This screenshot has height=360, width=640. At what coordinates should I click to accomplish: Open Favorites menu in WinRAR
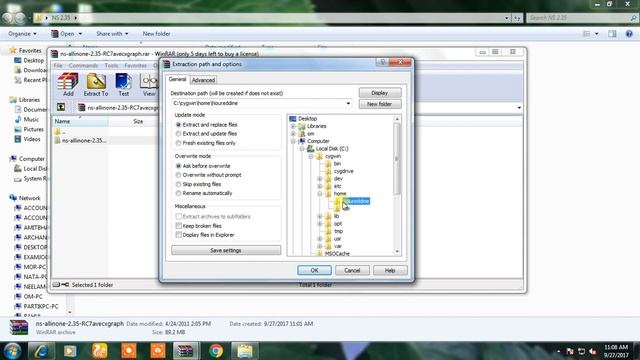(135, 65)
